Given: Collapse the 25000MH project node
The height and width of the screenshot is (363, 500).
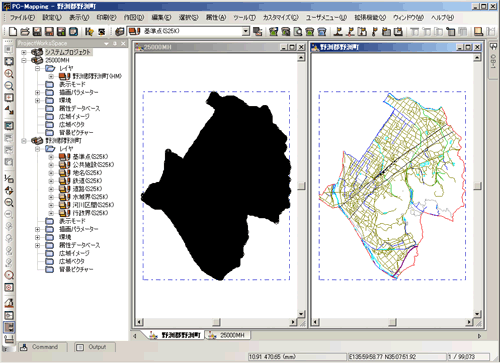Looking at the screenshot, I should pos(24,60).
